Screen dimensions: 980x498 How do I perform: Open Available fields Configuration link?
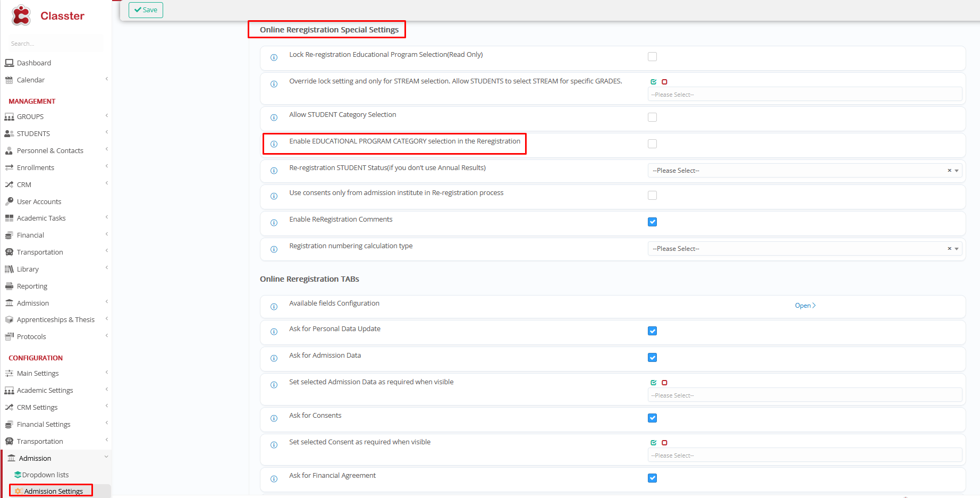(x=805, y=306)
